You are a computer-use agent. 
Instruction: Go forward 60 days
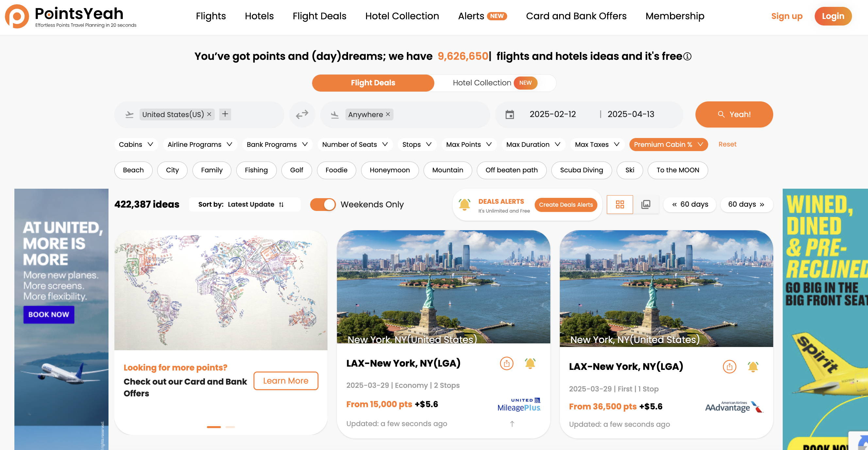coord(746,205)
